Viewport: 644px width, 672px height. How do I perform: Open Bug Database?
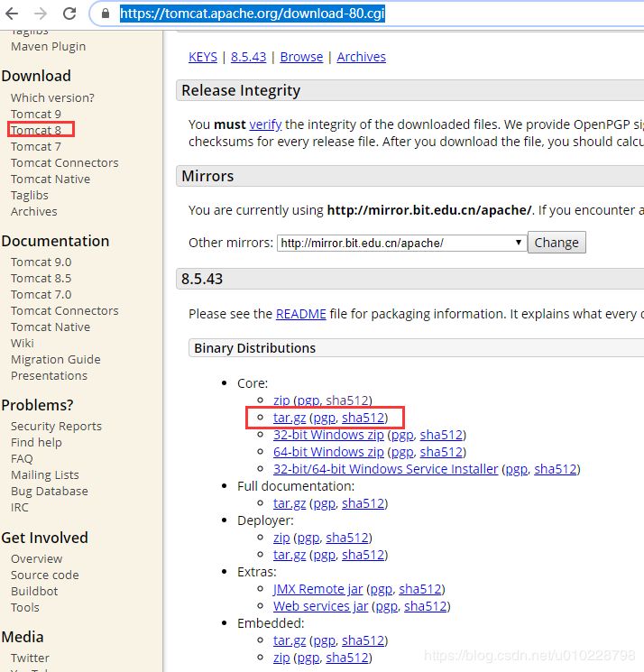tap(50, 492)
